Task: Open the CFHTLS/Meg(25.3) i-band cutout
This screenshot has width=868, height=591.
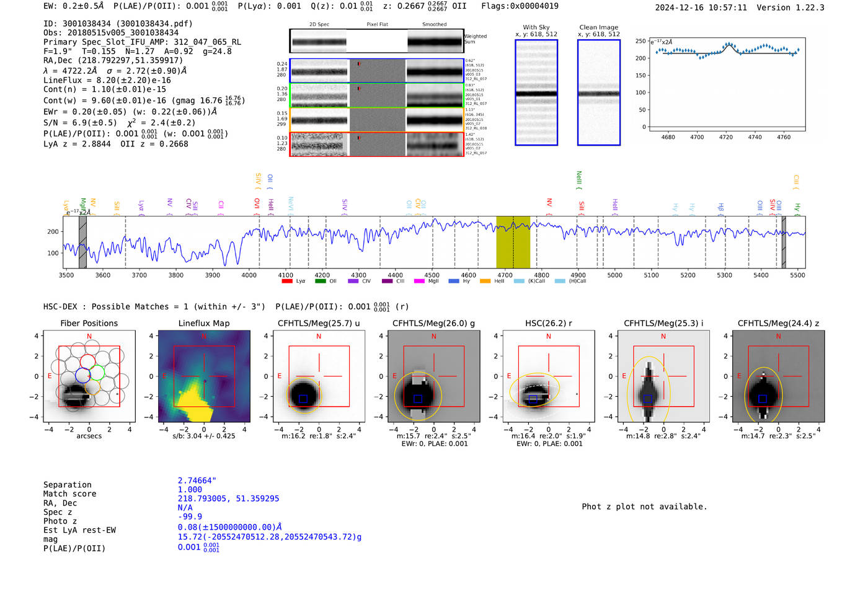Action: [x=663, y=376]
